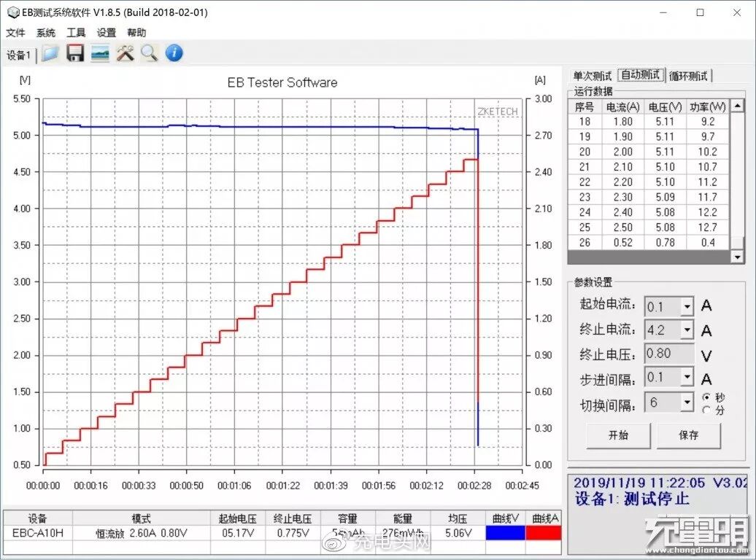Select row 25 in the data table
This screenshot has height=560, width=756.
click(x=649, y=227)
